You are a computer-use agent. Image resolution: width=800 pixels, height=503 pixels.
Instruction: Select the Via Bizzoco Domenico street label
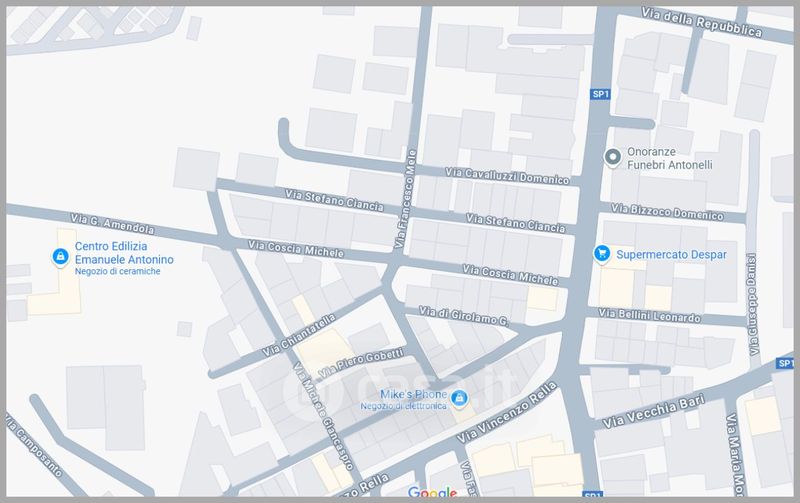click(666, 212)
